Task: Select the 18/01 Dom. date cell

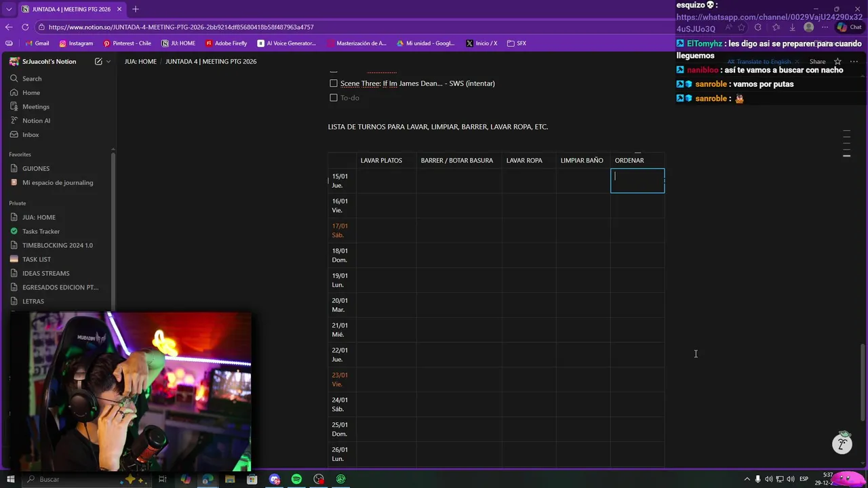Action: click(x=342, y=256)
